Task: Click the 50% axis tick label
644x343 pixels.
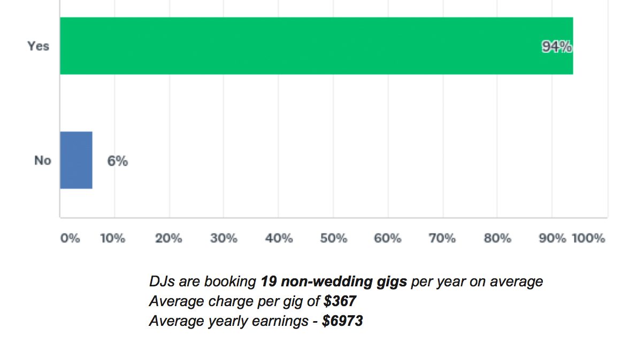Action: click(x=334, y=238)
